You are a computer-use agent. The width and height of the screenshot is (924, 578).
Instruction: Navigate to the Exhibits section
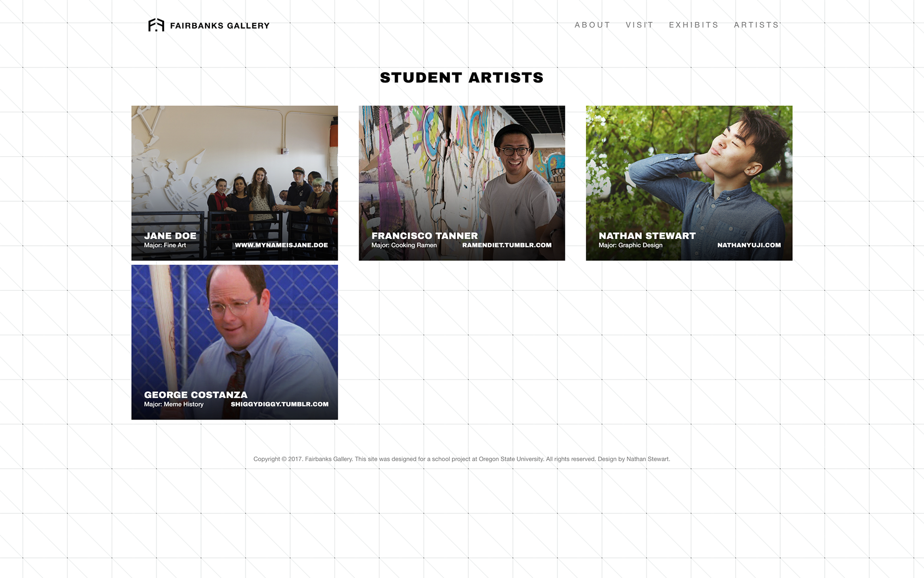693,25
